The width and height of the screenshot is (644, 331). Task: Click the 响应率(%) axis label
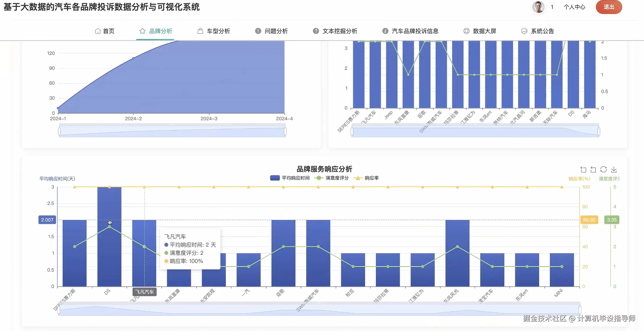pyautogui.click(x=579, y=179)
